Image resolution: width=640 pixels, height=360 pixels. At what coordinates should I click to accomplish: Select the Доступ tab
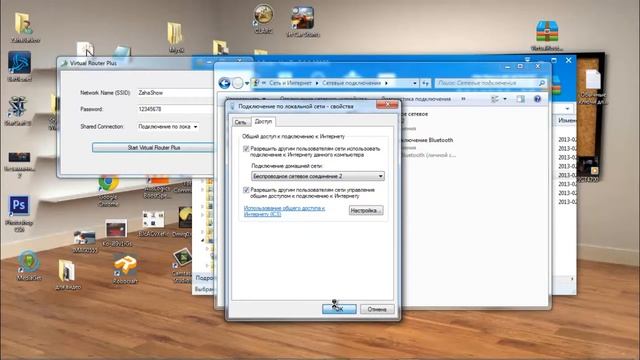pyautogui.click(x=263, y=121)
